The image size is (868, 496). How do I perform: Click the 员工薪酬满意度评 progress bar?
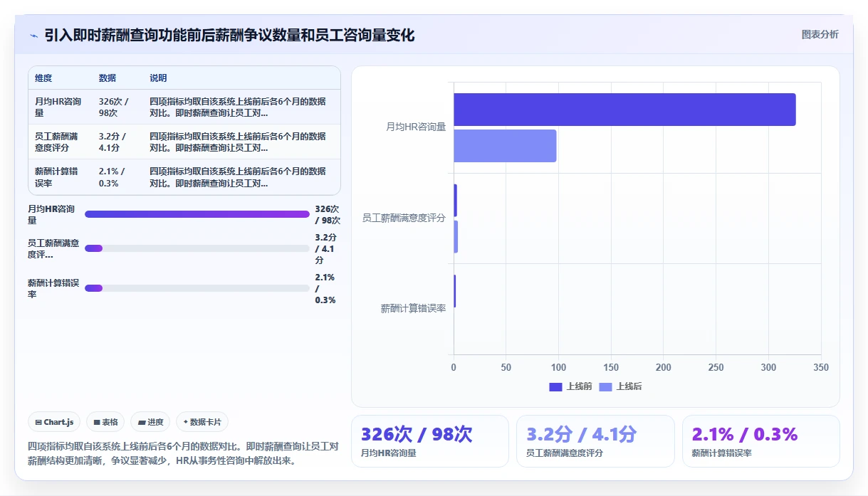tap(197, 248)
